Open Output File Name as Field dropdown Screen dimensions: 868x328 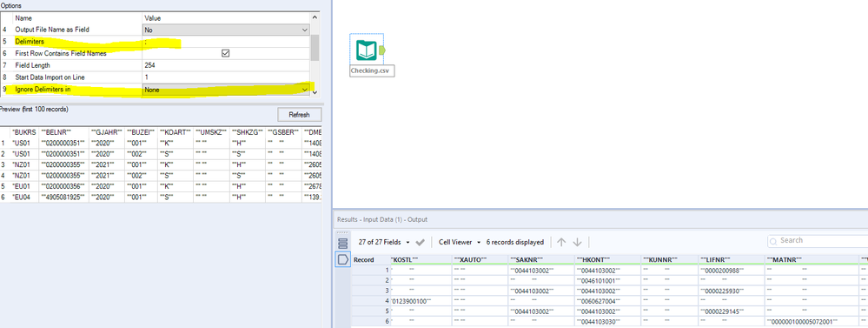[x=305, y=30]
